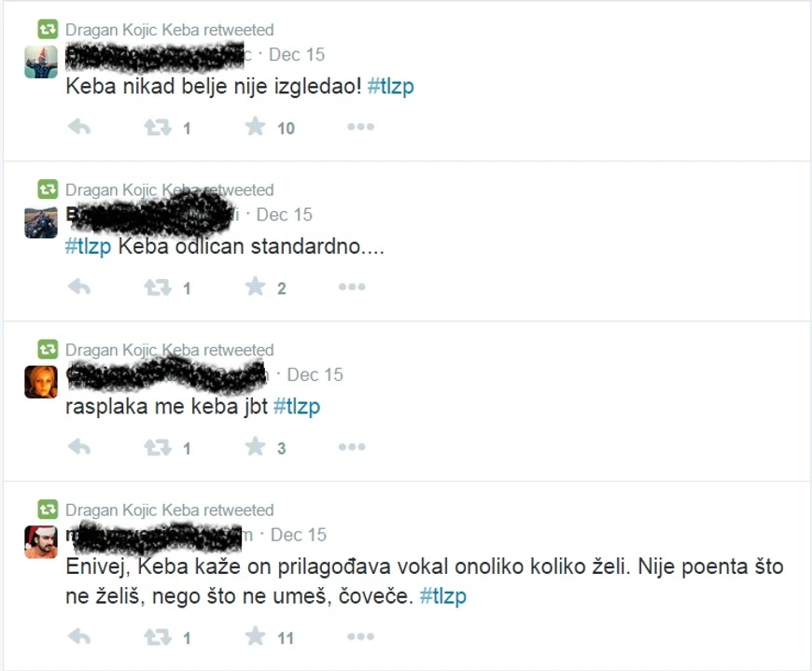This screenshot has width=812, height=671.
Task: Favorite the tweet with 11 stars
Action: [x=256, y=636]
